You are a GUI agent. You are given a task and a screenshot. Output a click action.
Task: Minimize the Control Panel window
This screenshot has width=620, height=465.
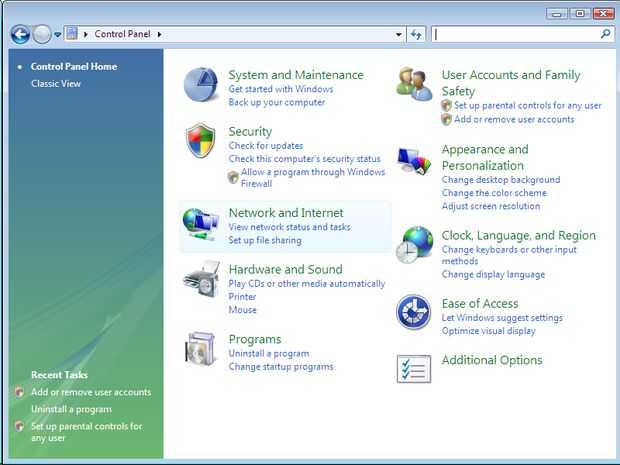tap(557, 14)
